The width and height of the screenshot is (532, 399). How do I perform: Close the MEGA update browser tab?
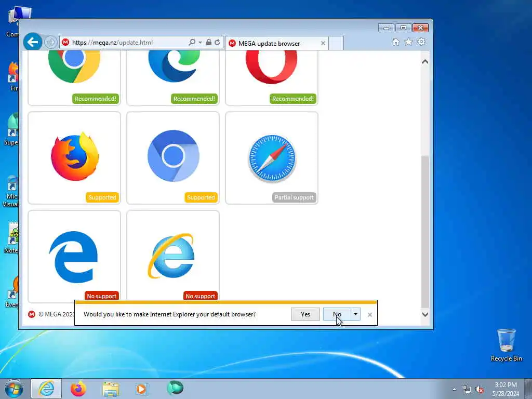[x=323, y=44]
